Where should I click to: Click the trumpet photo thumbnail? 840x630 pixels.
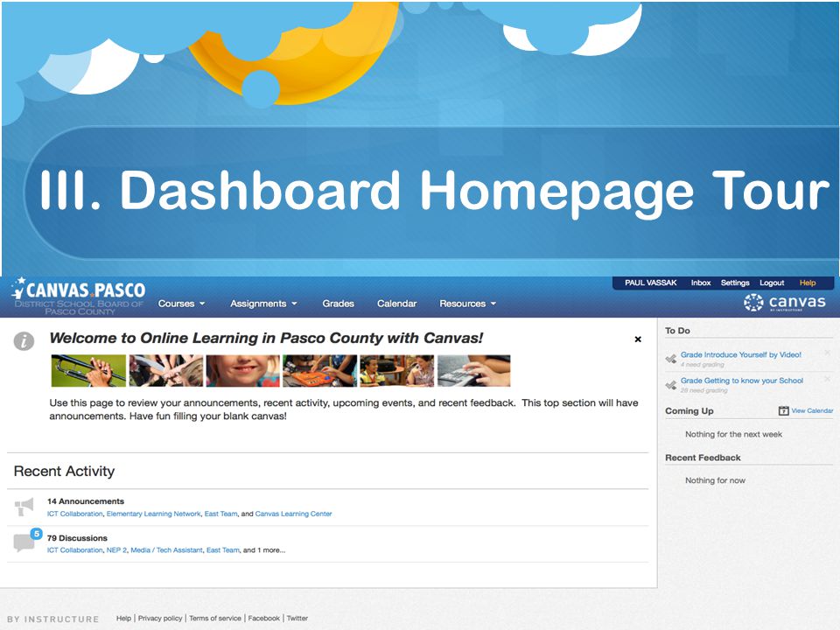pos(88,371)
